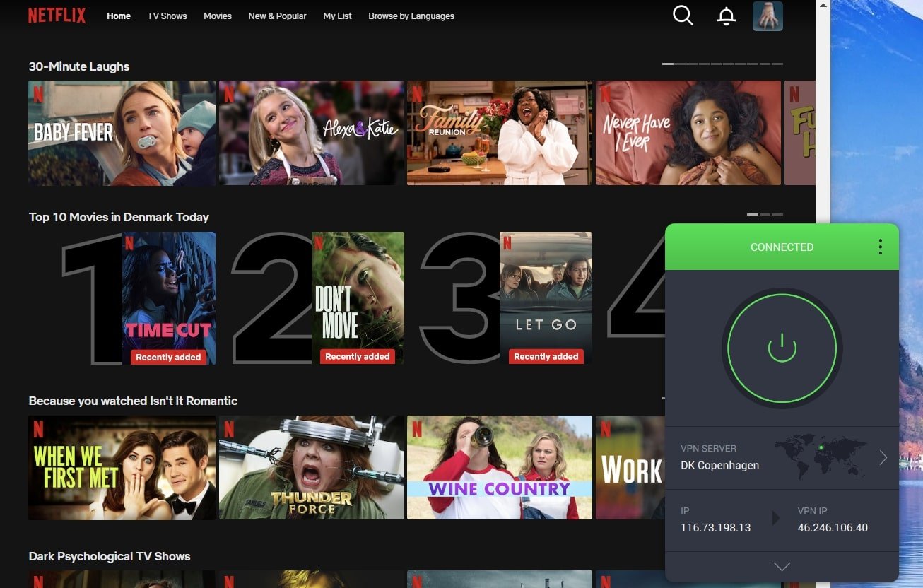Click Top 10 Movies in Denmark Today title

[x=119, y=217]
